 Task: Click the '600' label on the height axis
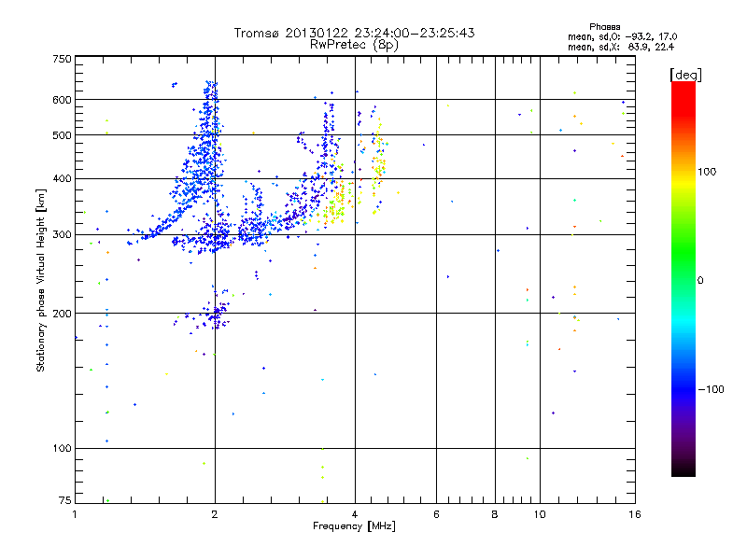62,100
